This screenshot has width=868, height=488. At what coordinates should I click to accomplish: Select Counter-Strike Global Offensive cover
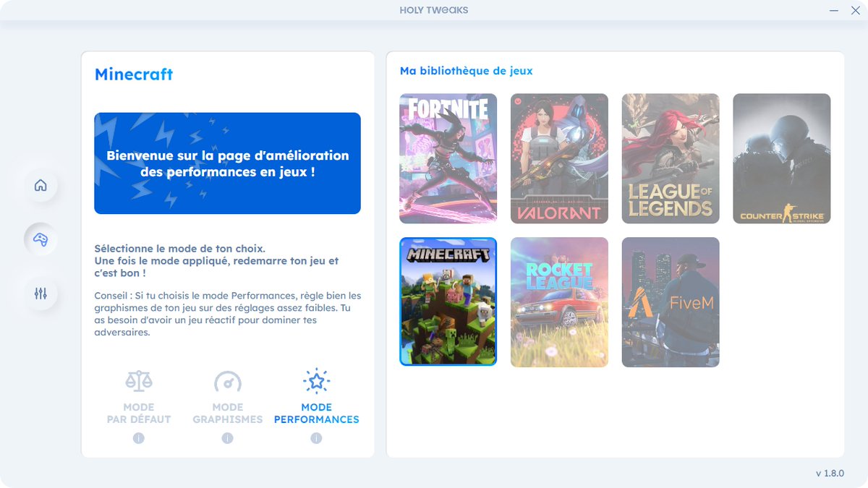[x=781, y=158]
